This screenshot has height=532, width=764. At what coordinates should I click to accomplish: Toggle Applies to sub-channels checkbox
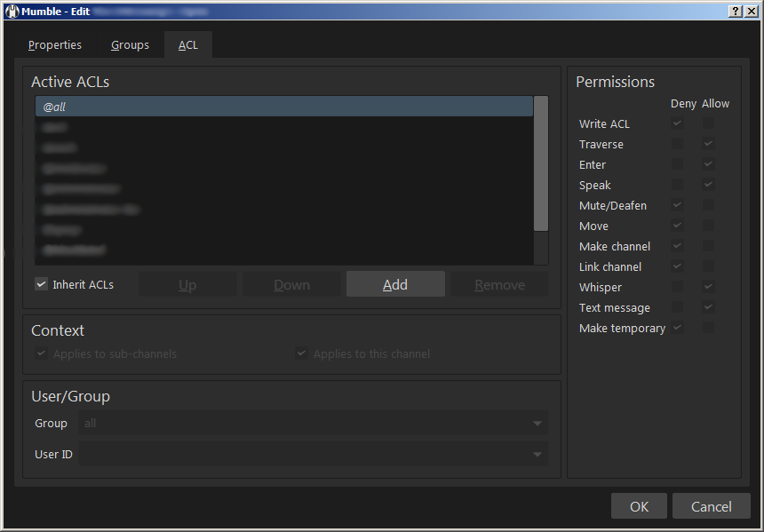click(42, 353)
